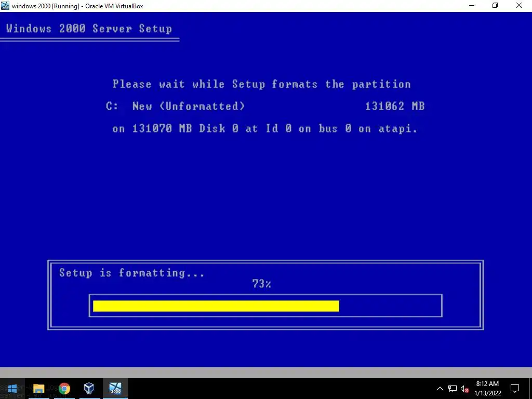This screenshot has width=532, height=399.
Task: Click 'Please wait while Setup formats' message
Action: click(x=262, y=84)
